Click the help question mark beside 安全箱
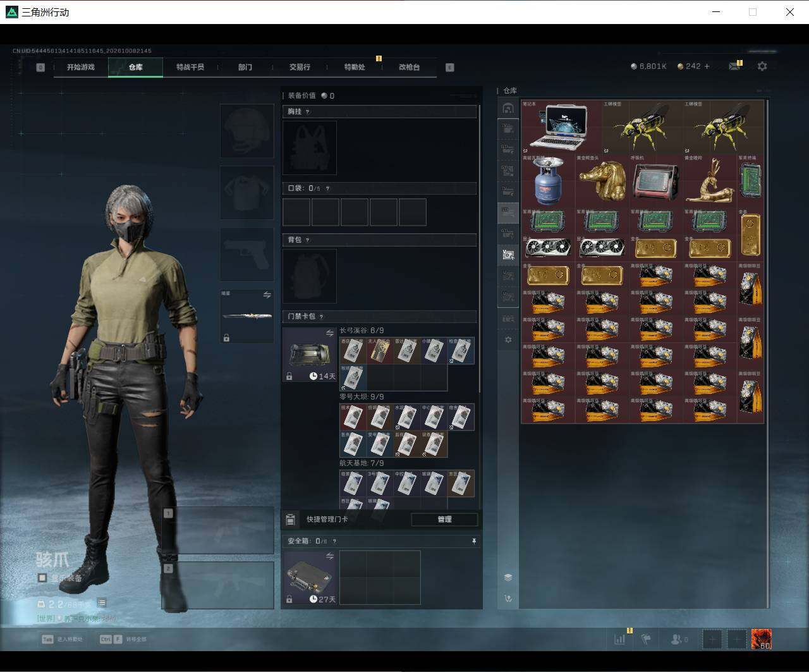 [x=334, y=541]
